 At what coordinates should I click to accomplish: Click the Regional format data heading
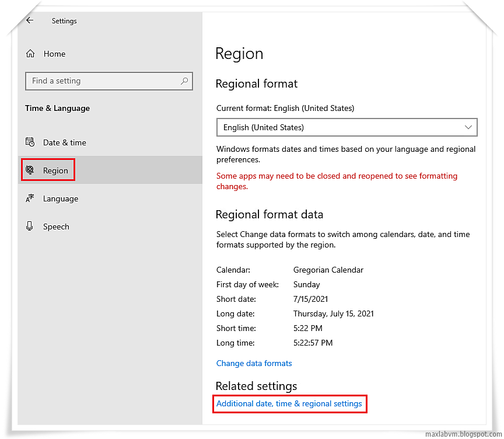click(269, 214)
